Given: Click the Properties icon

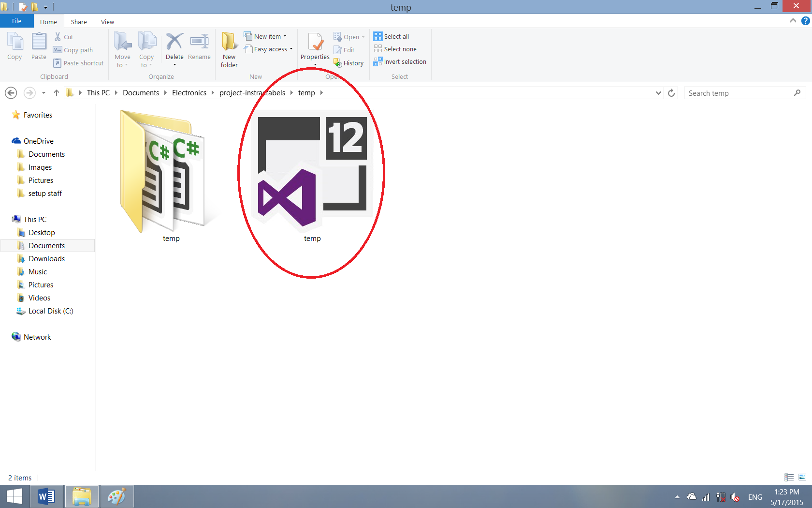Looking at the screenshot, I should (315, 43).
